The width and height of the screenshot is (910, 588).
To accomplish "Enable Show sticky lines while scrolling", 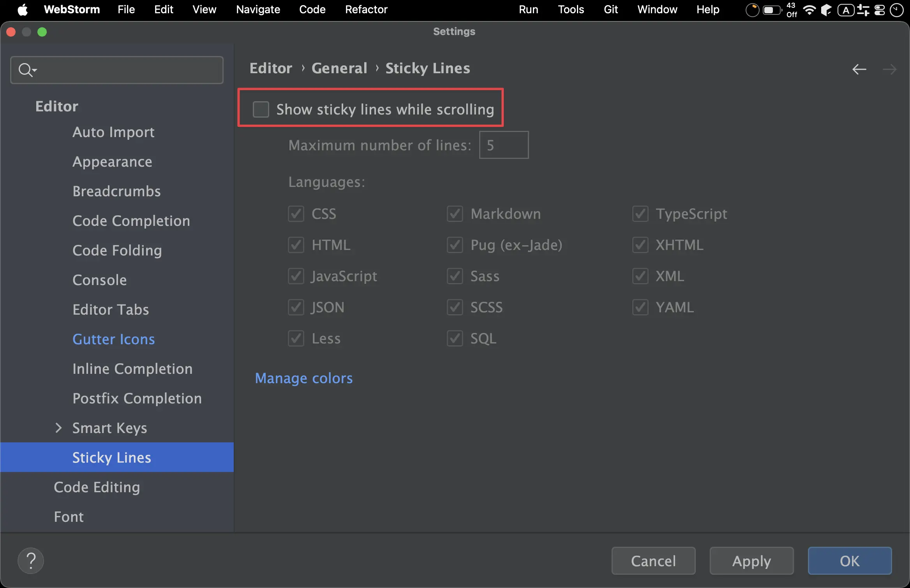I will (261, 109).
